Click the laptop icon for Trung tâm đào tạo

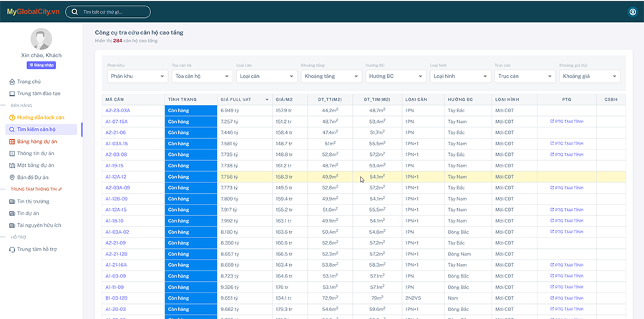pyautogui.click(x=11, y=94)
